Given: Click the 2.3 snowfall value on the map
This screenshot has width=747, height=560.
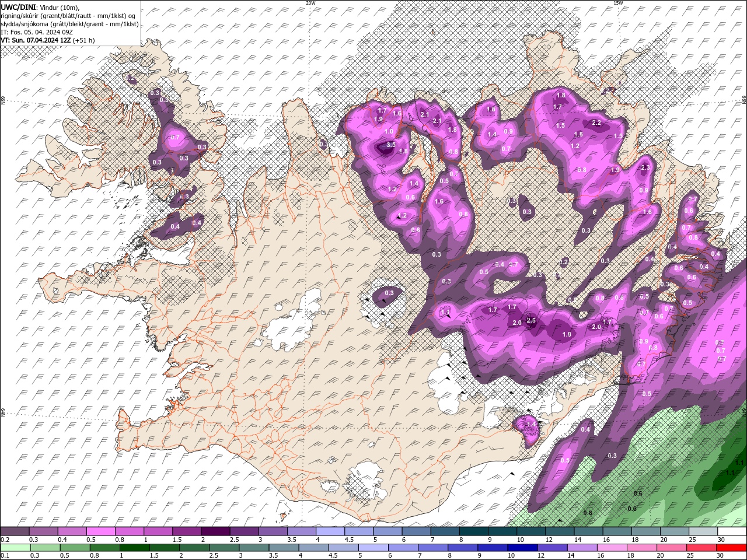Looking at the screenshot, I should point(645,167).
